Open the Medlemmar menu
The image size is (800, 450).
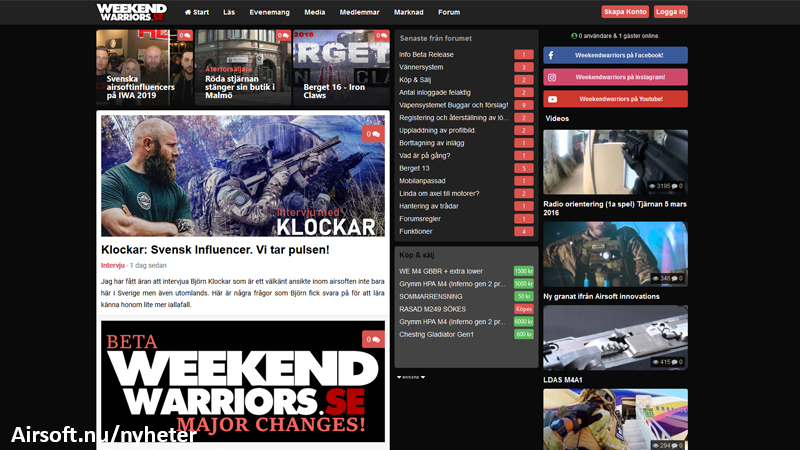click(x=359, y=12)
